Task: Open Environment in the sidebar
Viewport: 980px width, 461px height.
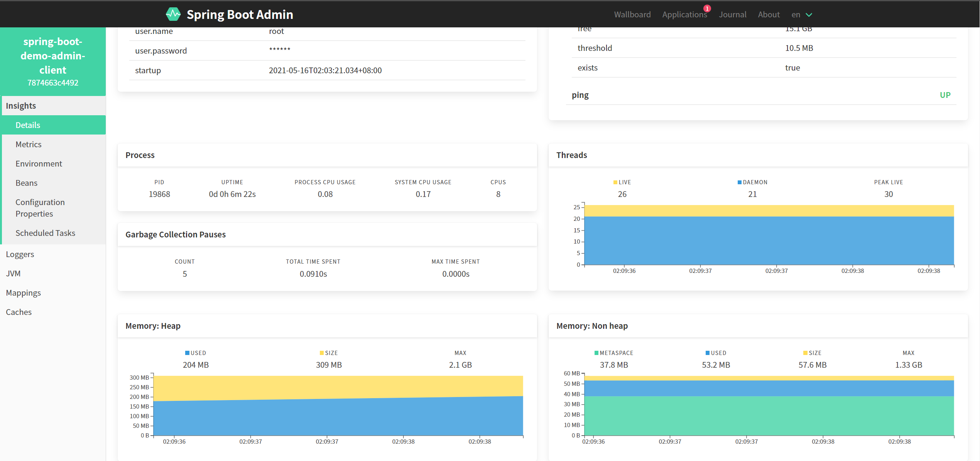Action: [x=39, y=163]
